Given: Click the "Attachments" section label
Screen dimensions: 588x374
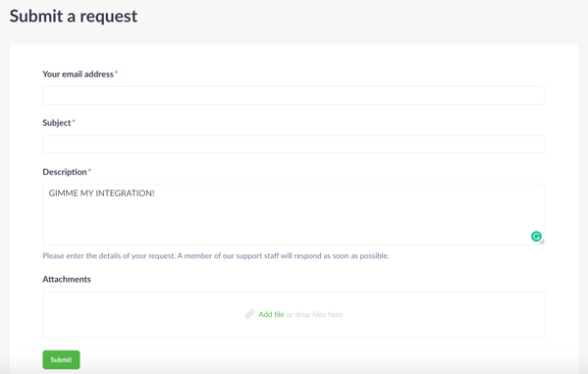Looking at the screenshot, I should [x=67, y=279].
